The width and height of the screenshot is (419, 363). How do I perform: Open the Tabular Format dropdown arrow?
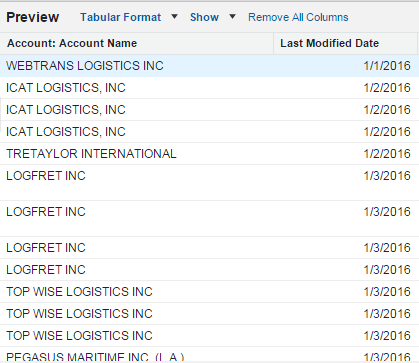(174, 16)
